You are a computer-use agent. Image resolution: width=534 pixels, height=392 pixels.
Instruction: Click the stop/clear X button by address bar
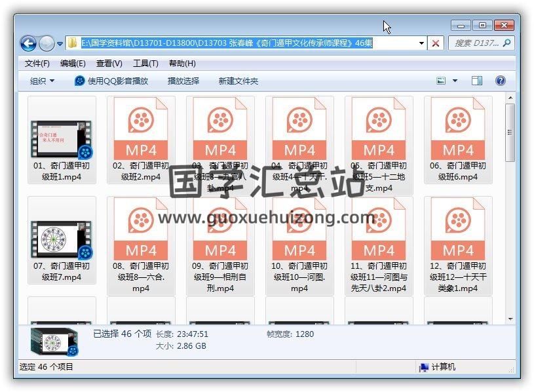(x=436, y=43)
